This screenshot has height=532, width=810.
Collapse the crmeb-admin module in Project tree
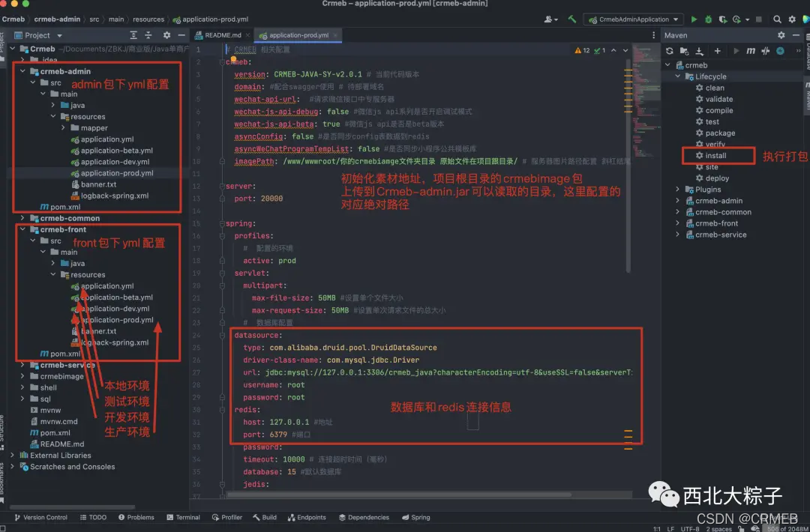pyautogui.click(x=22, y=72)
